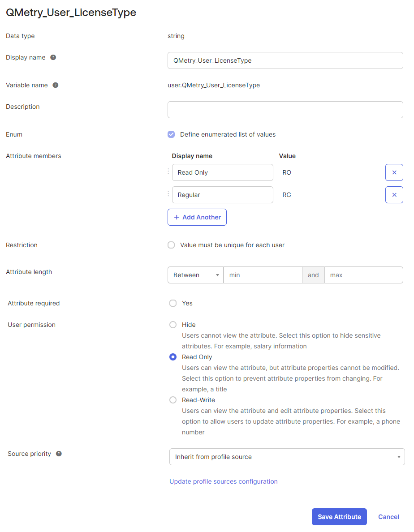Image resolution: width=414 pixels, height=532 pixels.
Task: Grab the drag handle beside Regular member
Action: pyautogui.click(x=168, y=194)
